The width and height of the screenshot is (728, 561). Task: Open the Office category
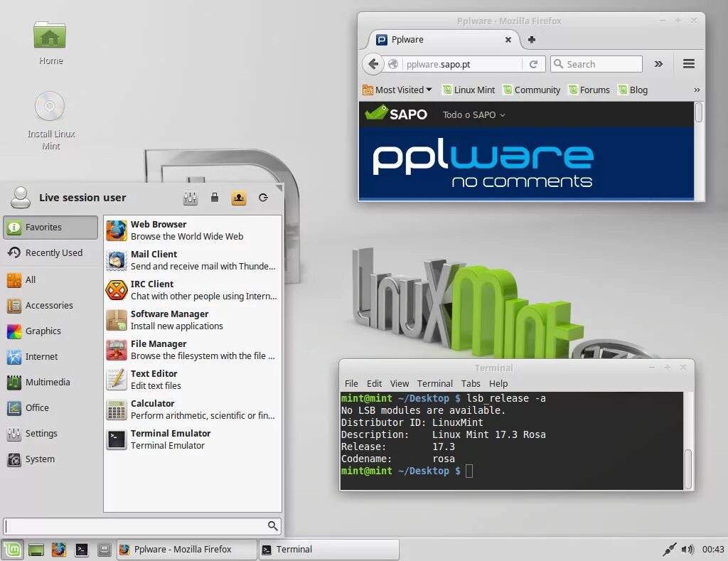(x=50, y=407)
